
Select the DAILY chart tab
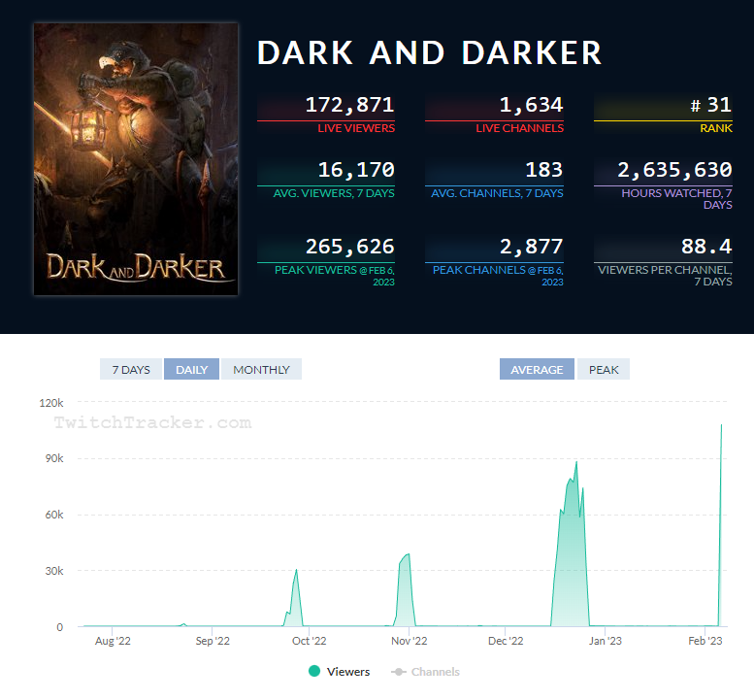pos(191,369)
